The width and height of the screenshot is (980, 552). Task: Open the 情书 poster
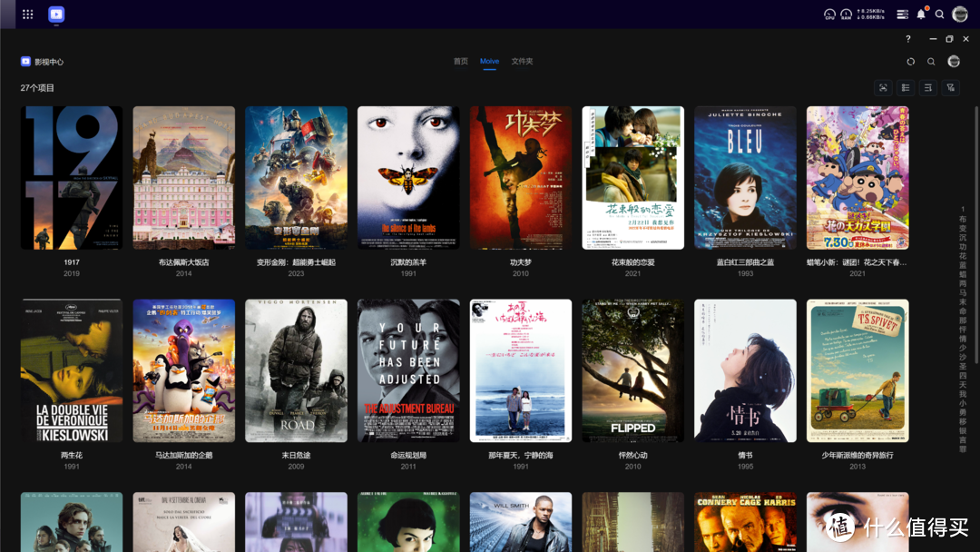point(745,370)
